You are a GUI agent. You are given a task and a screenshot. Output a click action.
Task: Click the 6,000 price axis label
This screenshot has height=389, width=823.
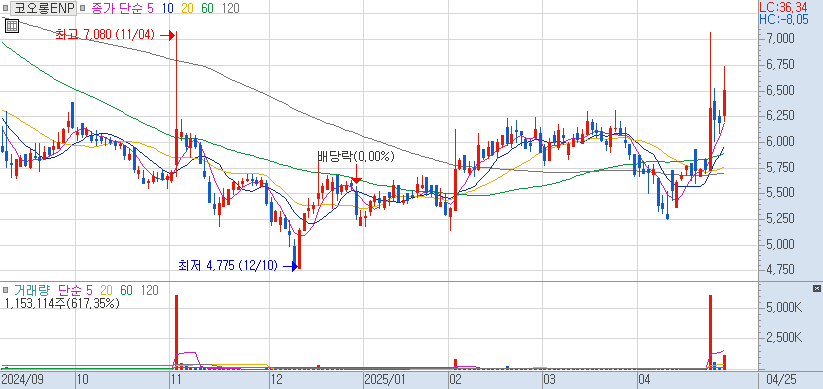(x=779, y=142)
